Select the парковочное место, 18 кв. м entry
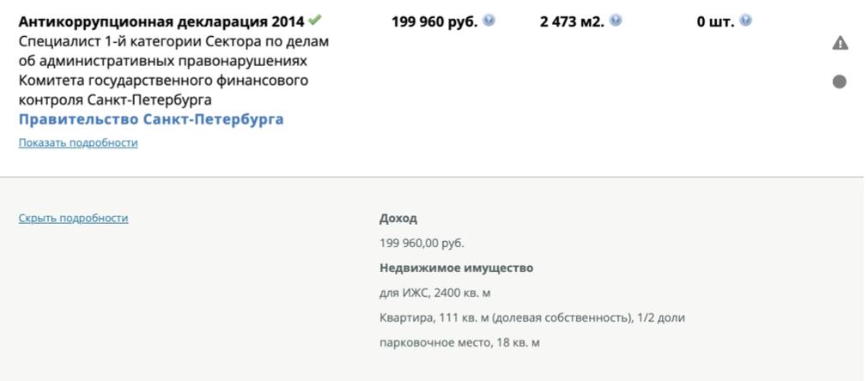The image size is (868, 381). (459, 342)
